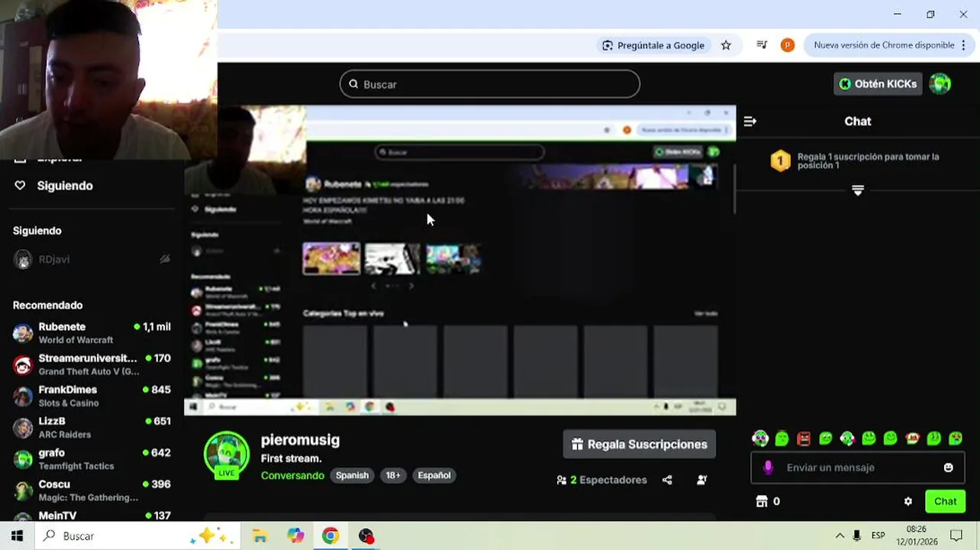Open Chrome profile P avatar
The height and width of the screenshot is (550, 980).
787,45
